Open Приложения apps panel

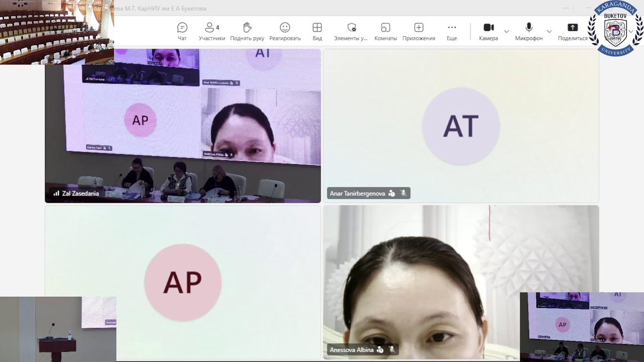click(419, 31)
